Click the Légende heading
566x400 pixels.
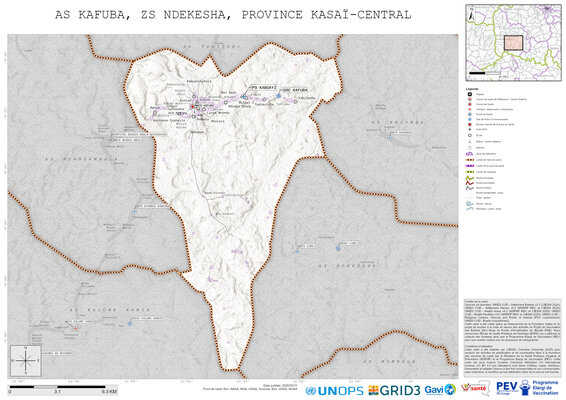(472, 88)
